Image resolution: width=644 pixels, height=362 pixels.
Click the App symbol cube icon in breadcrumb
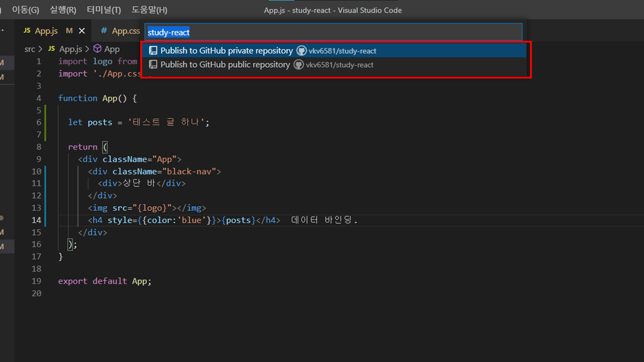97,49
